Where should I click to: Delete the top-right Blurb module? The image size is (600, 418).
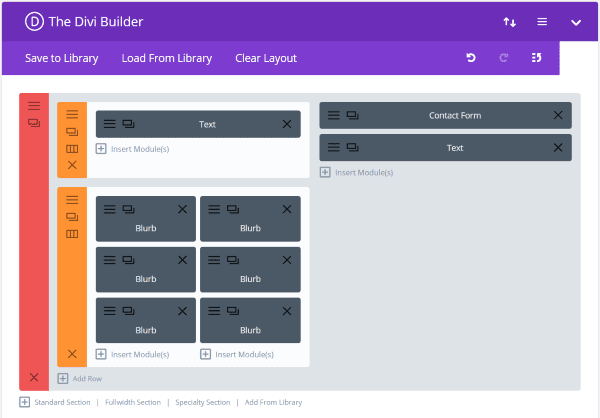click(x=287, y=209)
